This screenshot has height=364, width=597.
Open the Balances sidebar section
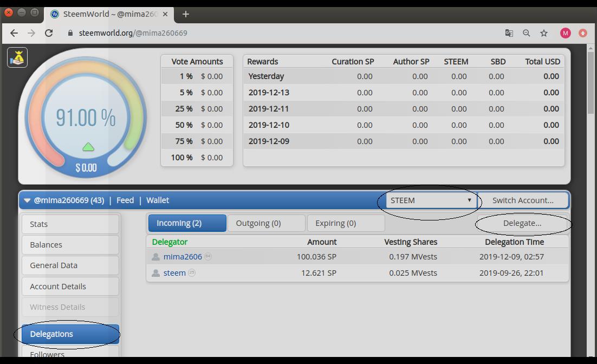[70, 245]
